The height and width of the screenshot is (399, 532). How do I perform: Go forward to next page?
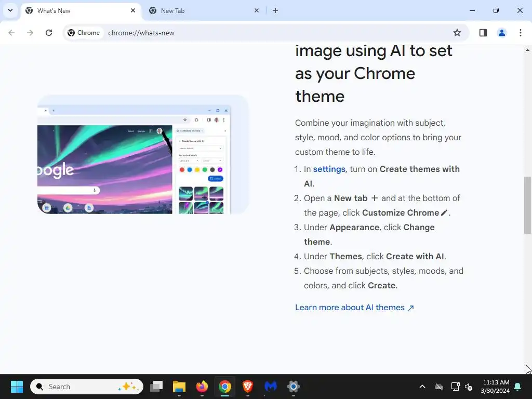30,33
